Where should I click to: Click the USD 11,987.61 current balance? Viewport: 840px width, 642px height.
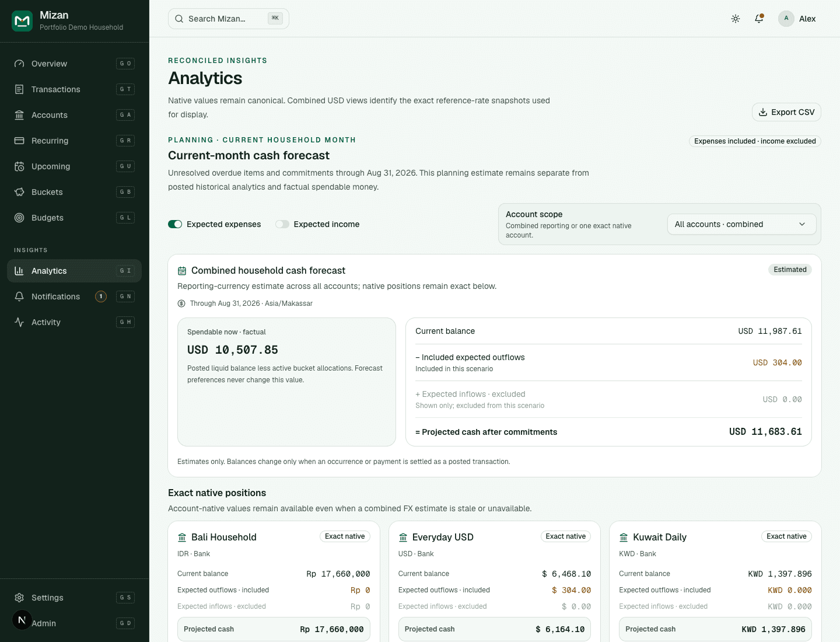coord(770,331)
